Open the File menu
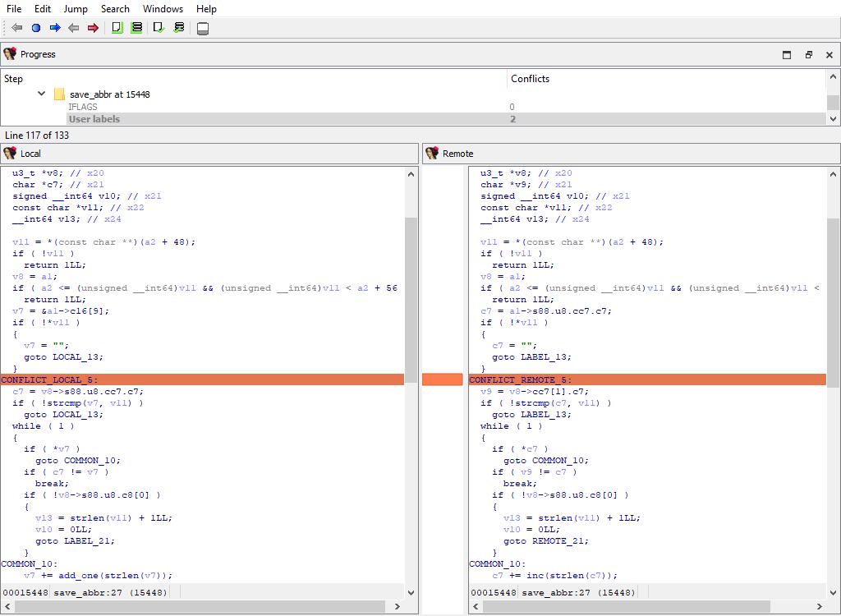The height and width of the screenshot is (616, 841). click(14, 9)
